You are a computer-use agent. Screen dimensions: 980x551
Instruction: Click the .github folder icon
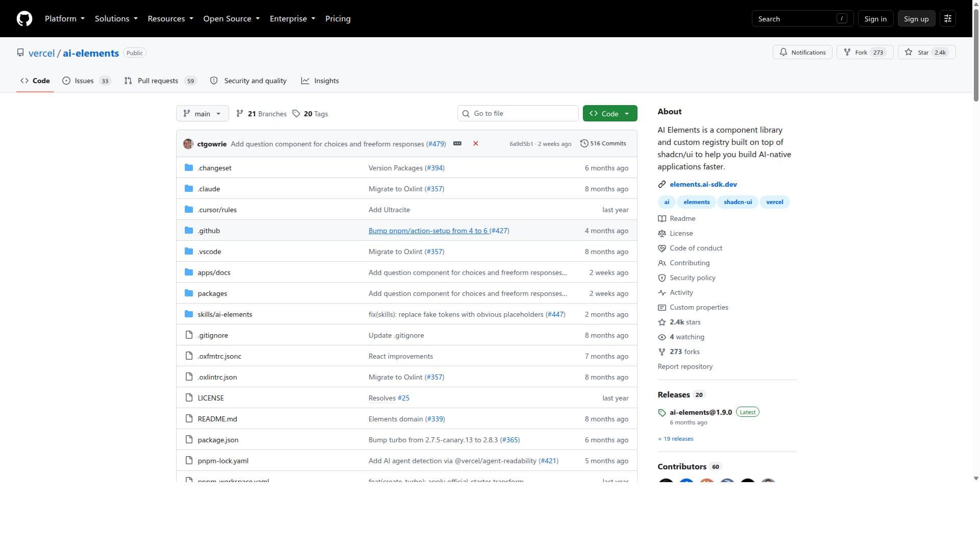tap(189, 231)
